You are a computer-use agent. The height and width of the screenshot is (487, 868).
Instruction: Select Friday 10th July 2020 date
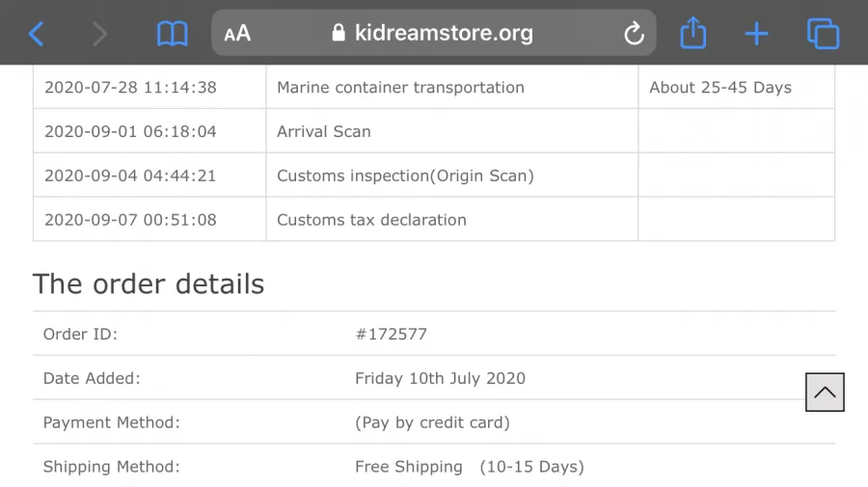(440, 379)
